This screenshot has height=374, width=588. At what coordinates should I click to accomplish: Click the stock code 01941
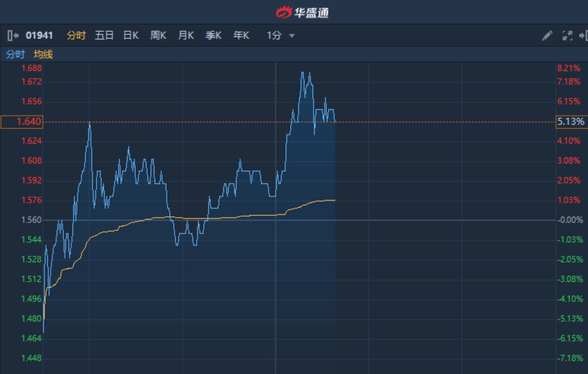click(39, 35)
